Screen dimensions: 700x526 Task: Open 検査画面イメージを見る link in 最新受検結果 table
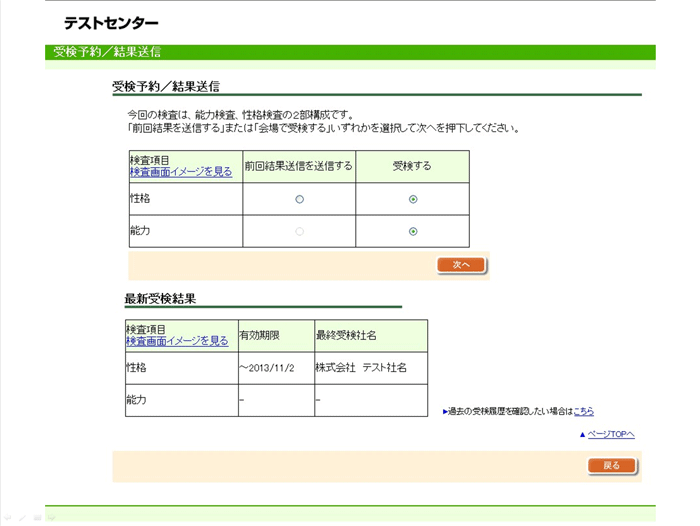[x=177, y=341]
